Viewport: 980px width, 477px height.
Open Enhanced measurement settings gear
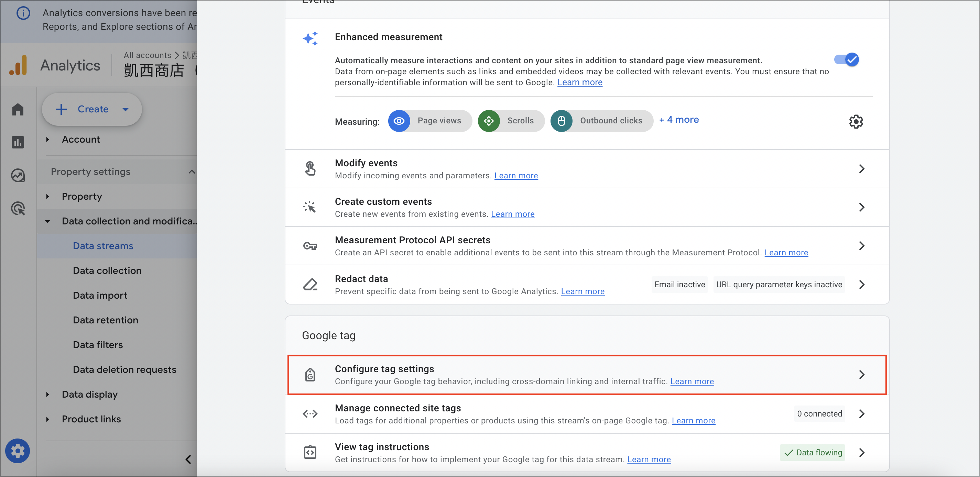[856, 122]
